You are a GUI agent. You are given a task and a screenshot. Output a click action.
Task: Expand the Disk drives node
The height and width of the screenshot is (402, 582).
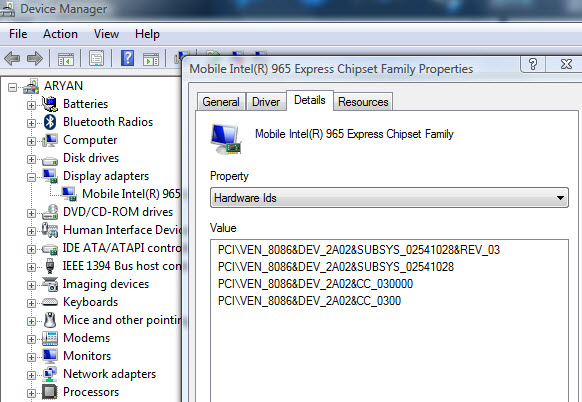tap(31, 159)
